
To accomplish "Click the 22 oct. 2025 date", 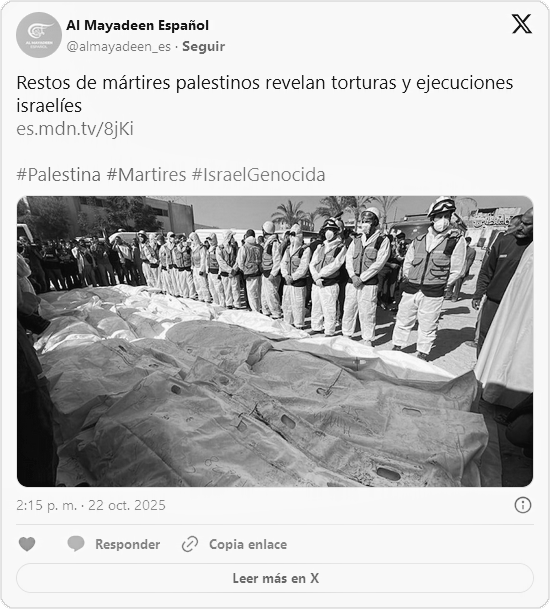I will pyautogui.click(x=127, y=505).
